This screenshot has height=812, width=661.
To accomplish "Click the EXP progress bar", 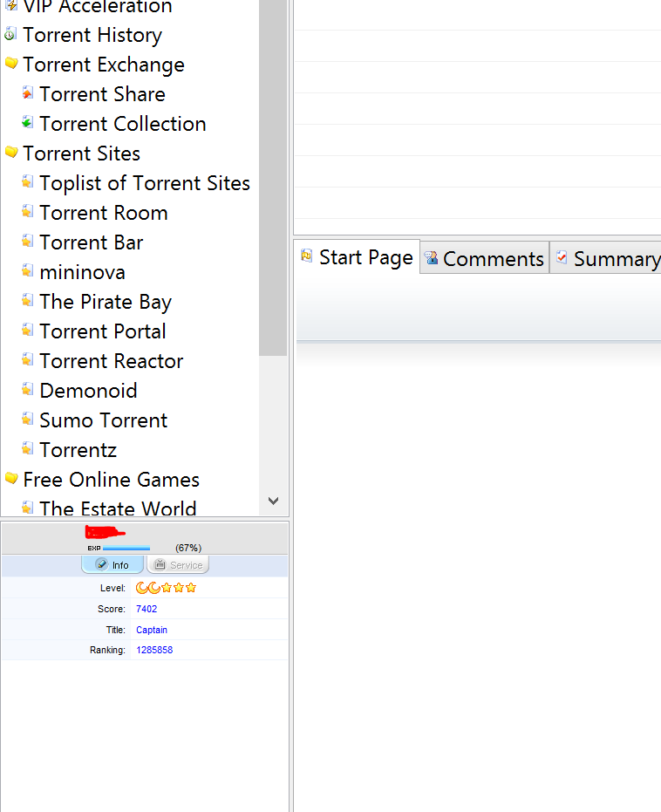I will (x=126, y=549).
